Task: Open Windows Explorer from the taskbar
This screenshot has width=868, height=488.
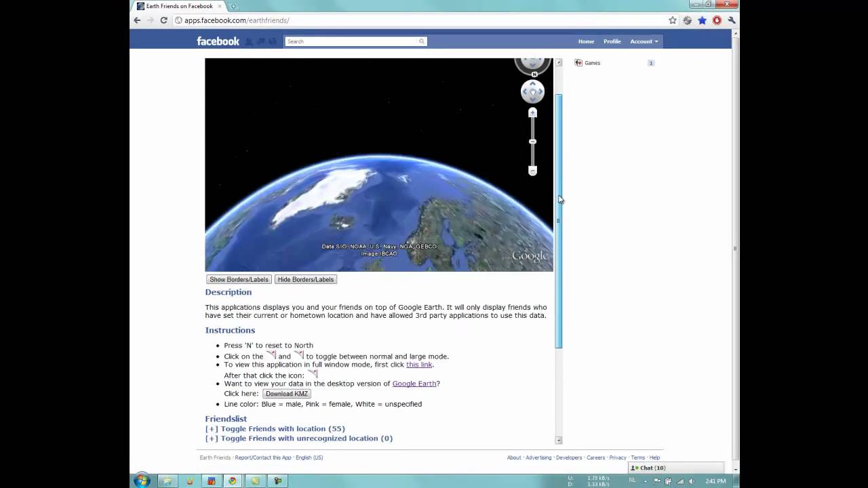Action: (x=167, y=481)
